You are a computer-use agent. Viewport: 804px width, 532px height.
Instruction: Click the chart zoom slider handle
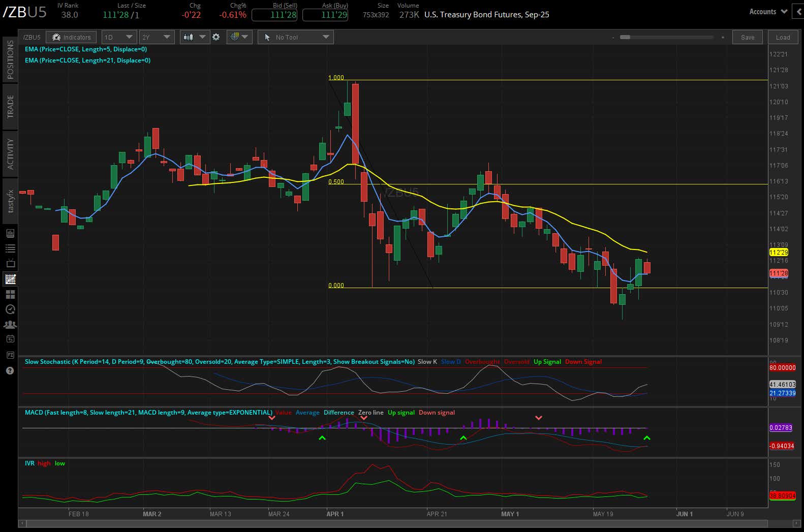coord(625,37)
